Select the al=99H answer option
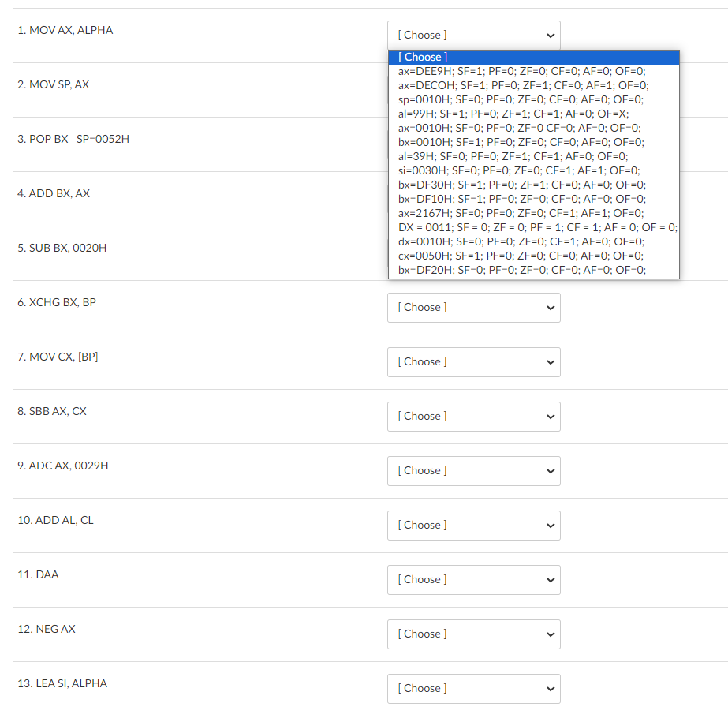Image resolution: width=728 pixels, height=707 pixels. pos(513,114)
